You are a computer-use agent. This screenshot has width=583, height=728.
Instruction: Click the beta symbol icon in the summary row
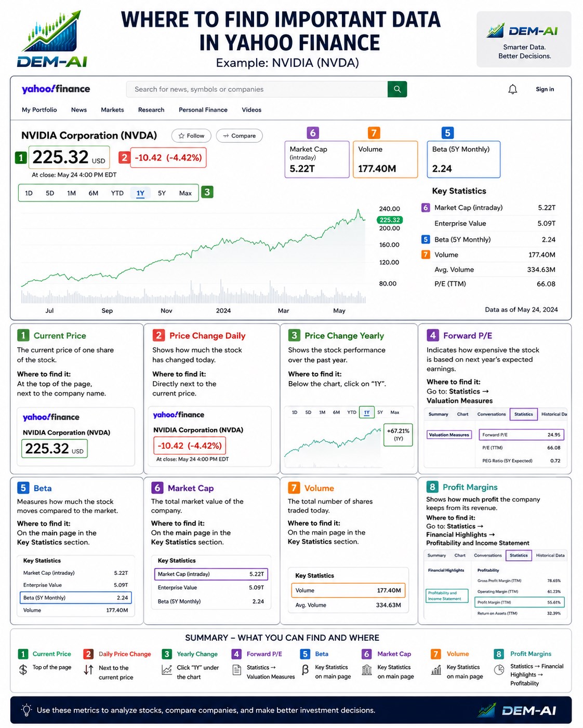coord(305,670)
